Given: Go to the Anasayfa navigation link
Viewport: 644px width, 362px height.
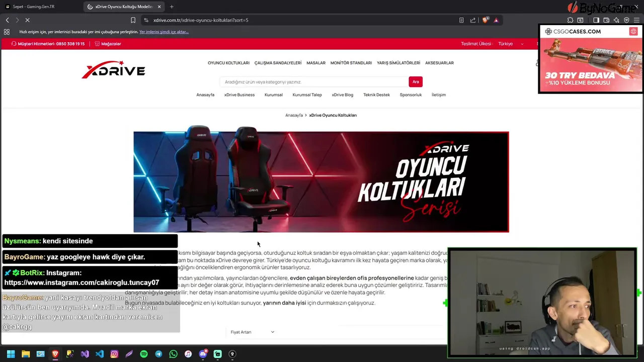Looking at the screenshot, I should (205, 95).
